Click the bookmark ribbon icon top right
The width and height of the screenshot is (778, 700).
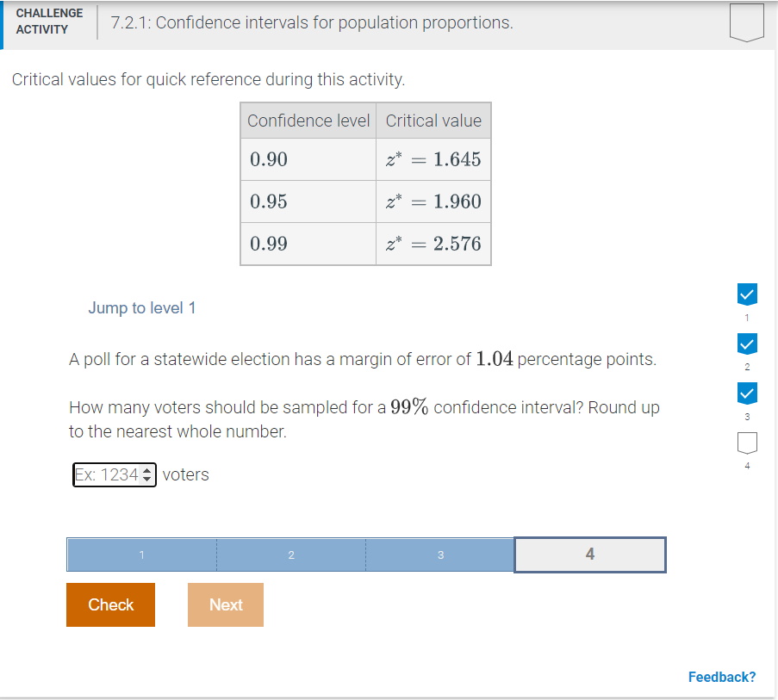[x=746, y=22]
